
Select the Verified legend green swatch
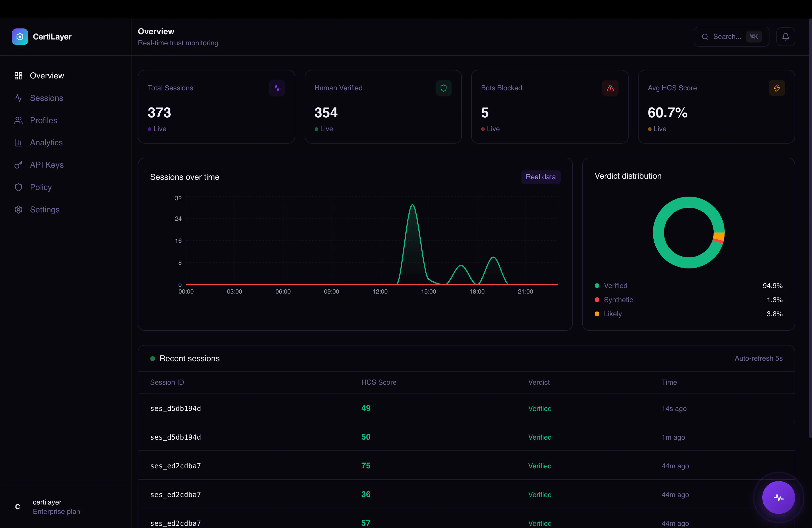597,286
